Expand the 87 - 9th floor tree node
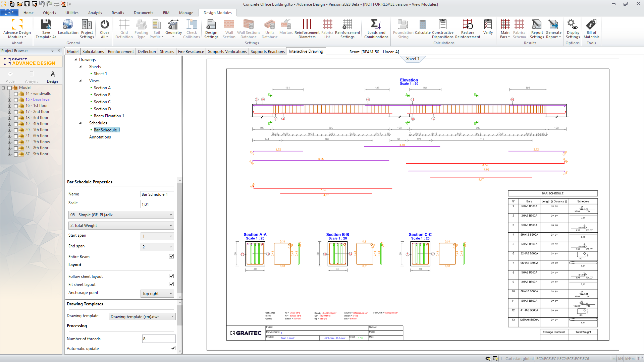Image resolution: width=644 pixels, height=362 pixels. 9,154
